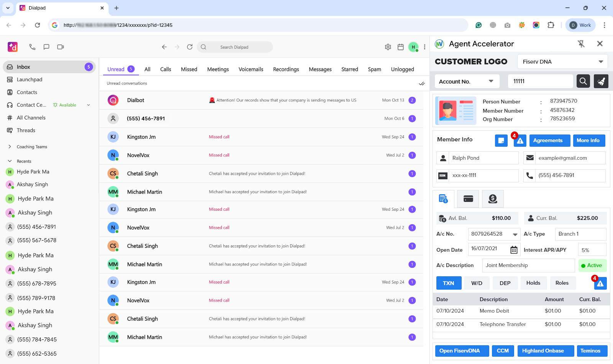Click the browser address bar
Image resolution: width=613 pixels, height=364 pixels.
[258, 25]
